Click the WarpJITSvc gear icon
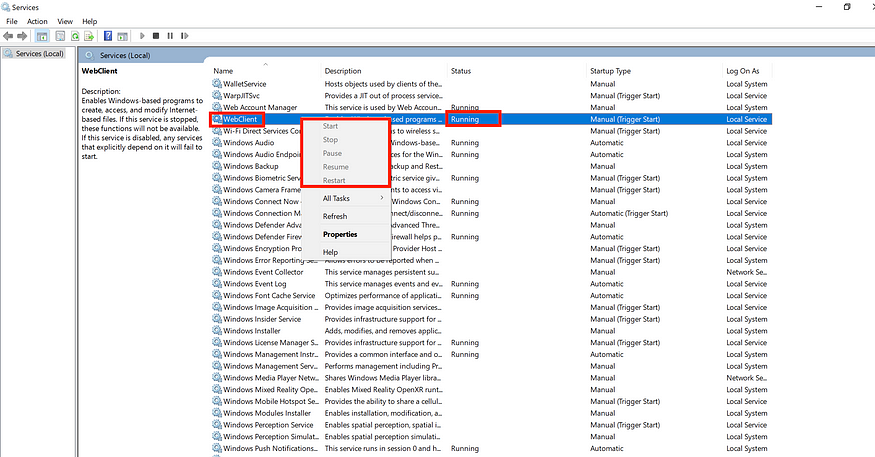Image resolution: width=875 pixels, height=457 pixels. (x=217, y=95)
